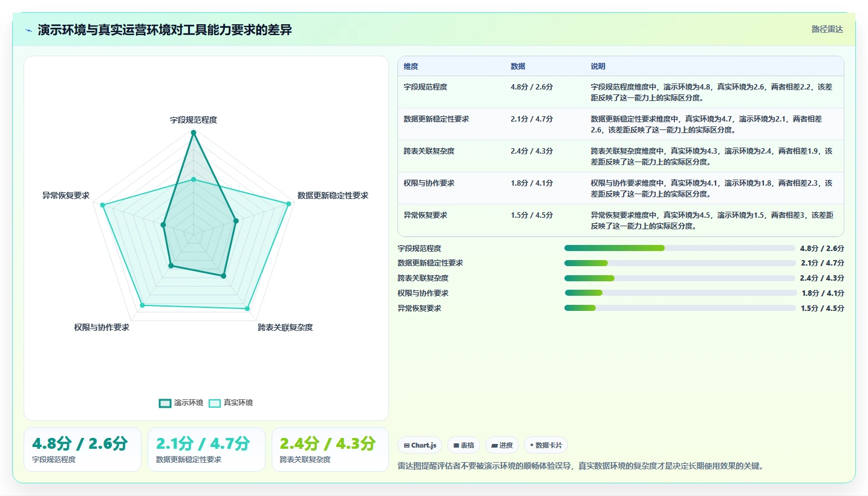Click radar axis label 字段规范程度
Image resolution: width=868 pixels, height=496 pixels.
point(194,120)
